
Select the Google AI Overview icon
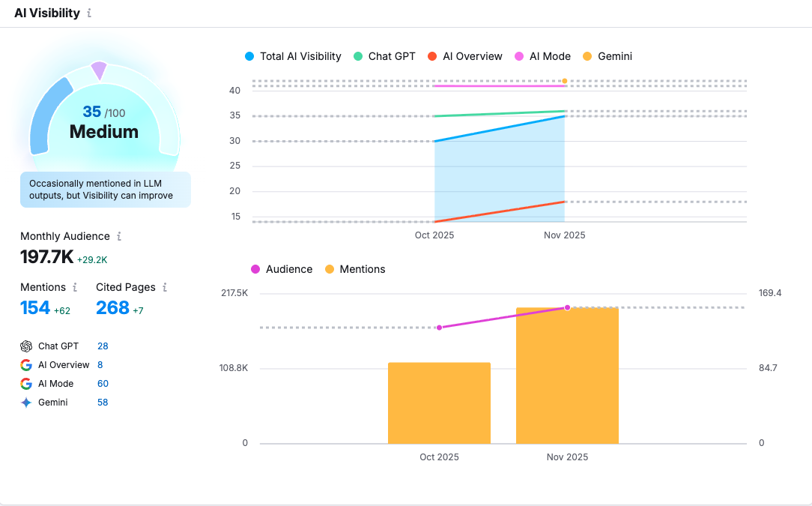click(25, 364)
